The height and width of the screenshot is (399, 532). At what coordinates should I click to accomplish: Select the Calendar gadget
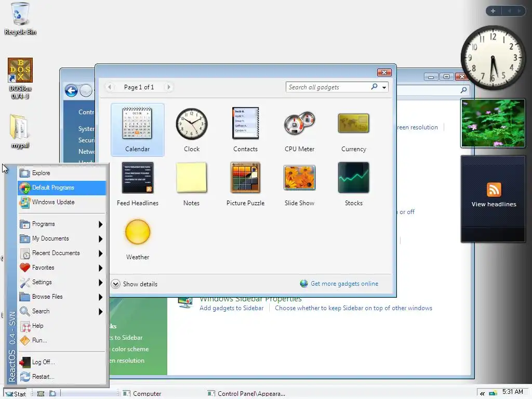(137, 129)
